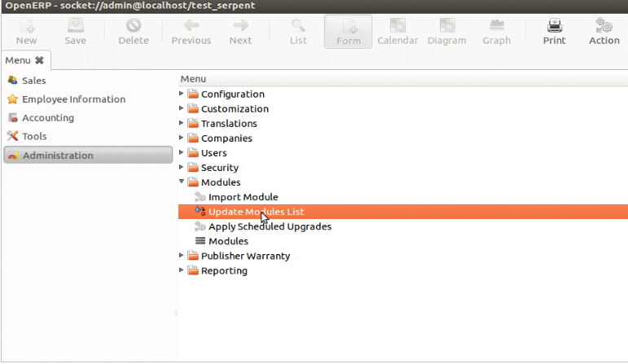Viewport: 628px width, 364px height.
Task: Select Administration in the sidebar
Action: 88,155
